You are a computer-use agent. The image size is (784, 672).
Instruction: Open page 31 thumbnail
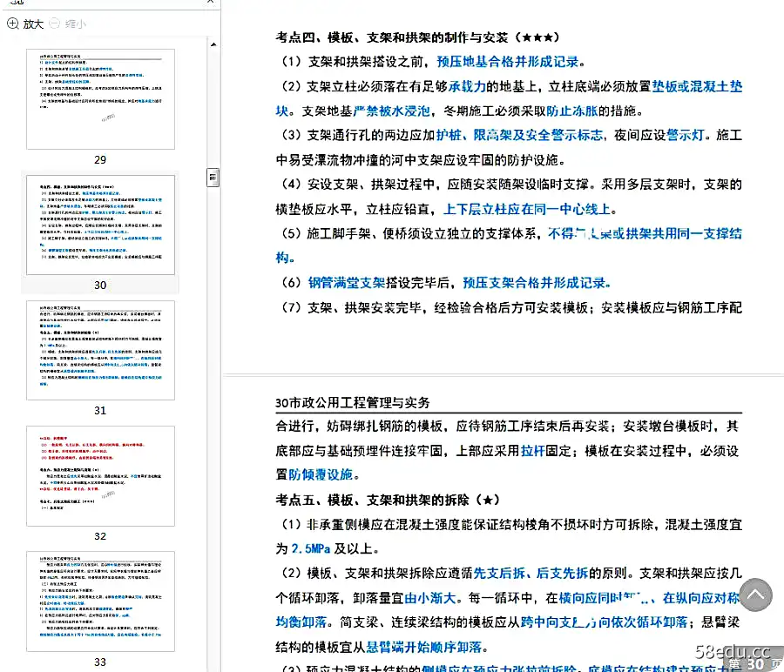(100, 350)
